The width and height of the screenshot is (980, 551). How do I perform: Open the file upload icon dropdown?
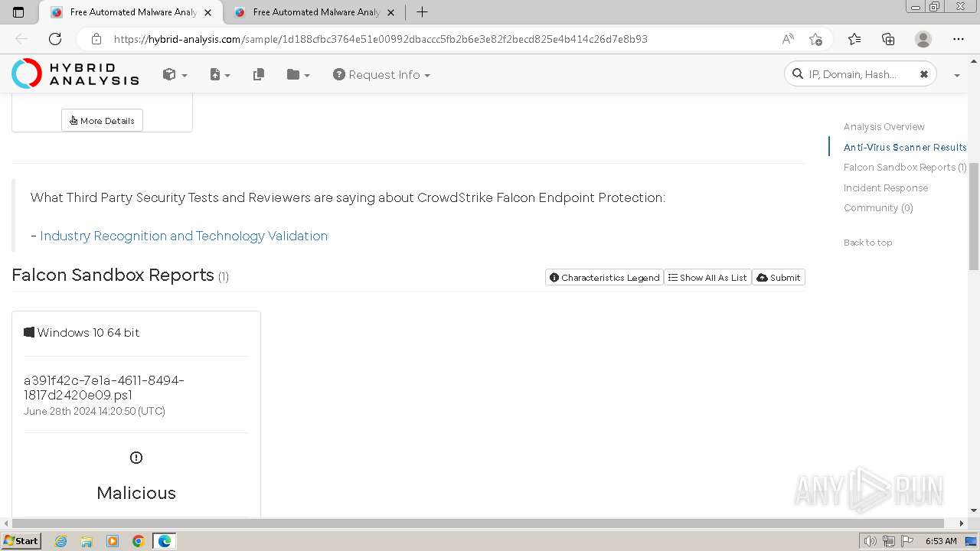coord(220,74)
